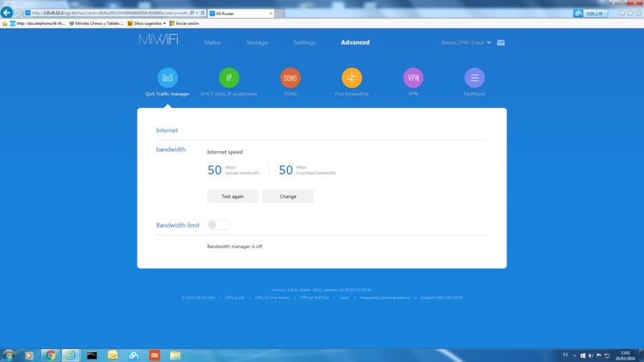Expand the Xiaomi_DFBC router dropdown
This screenshot has width=644, height=362.
pyautogui.click(x=489, y=43)
